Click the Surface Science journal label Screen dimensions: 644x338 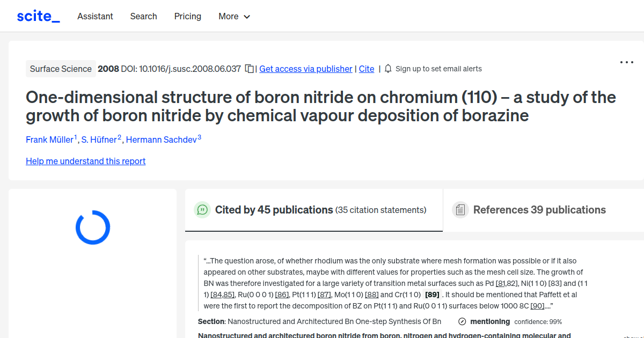[x=61, y=69]
